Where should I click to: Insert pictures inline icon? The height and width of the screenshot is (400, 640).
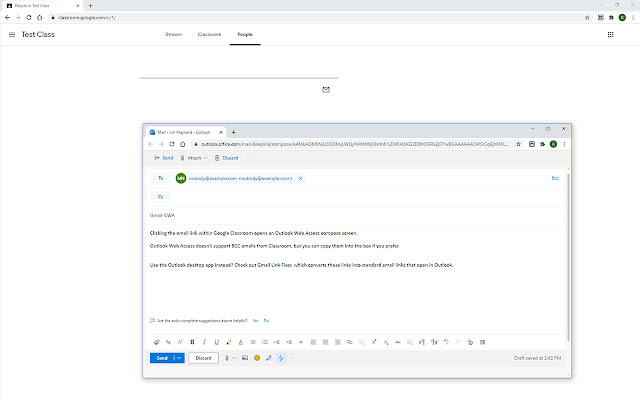click(x=245, y=358)
